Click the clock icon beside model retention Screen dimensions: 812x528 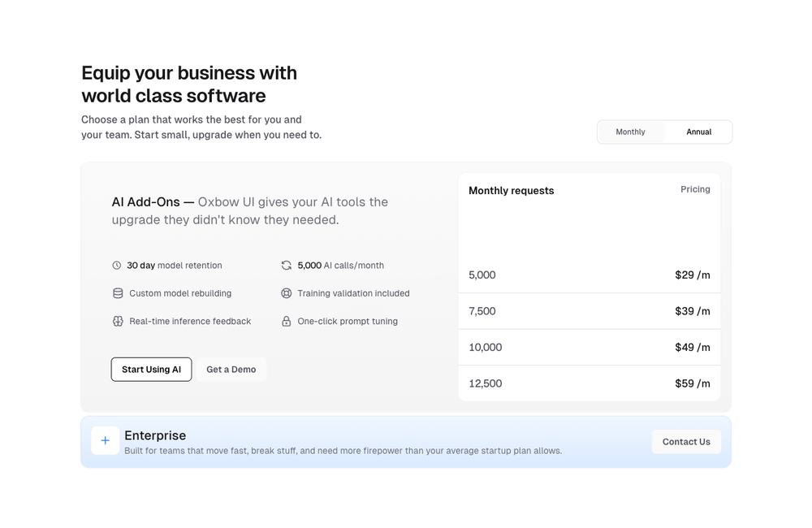117,266
